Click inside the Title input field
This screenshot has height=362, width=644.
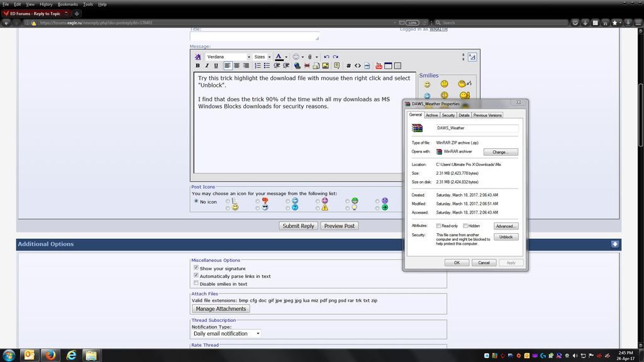tap(253, 36)
